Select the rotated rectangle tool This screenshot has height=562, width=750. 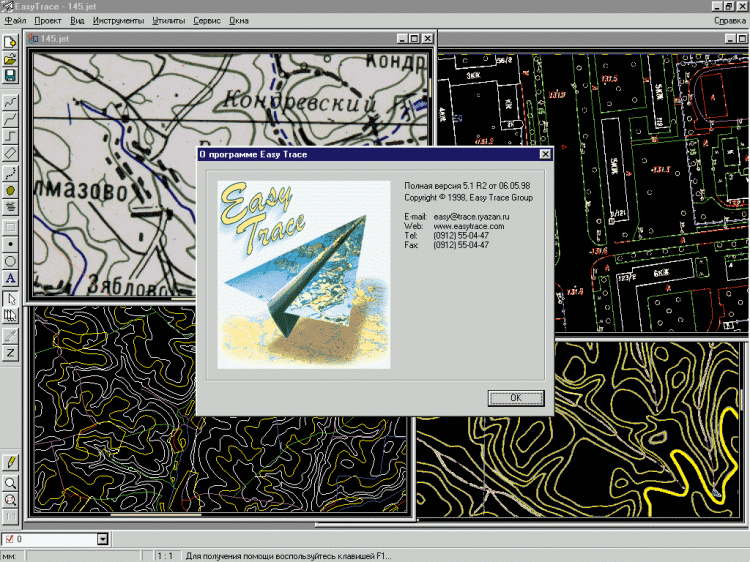[10, 154]
